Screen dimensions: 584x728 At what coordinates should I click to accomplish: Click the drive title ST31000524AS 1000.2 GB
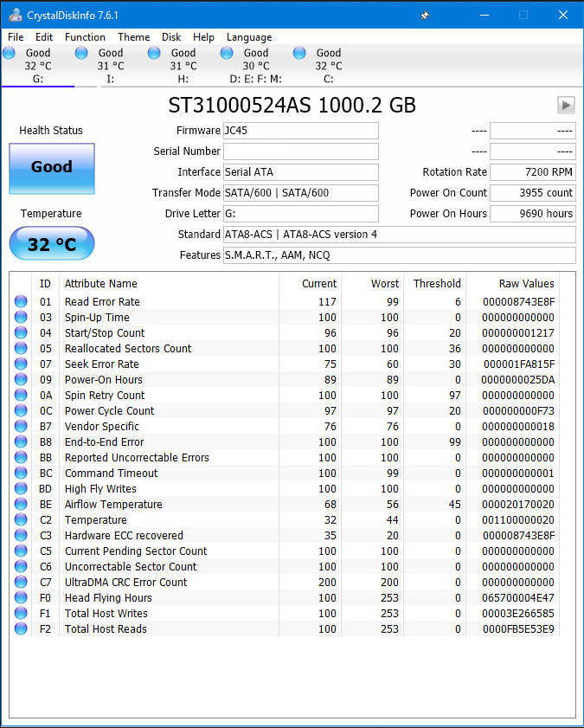click(292, 106)
